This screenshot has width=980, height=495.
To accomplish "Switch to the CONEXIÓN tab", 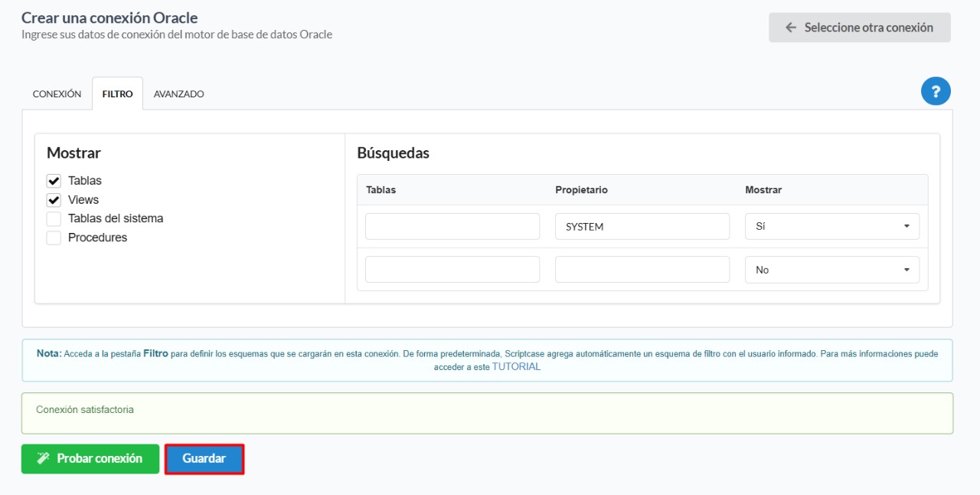I will [57, 93].
